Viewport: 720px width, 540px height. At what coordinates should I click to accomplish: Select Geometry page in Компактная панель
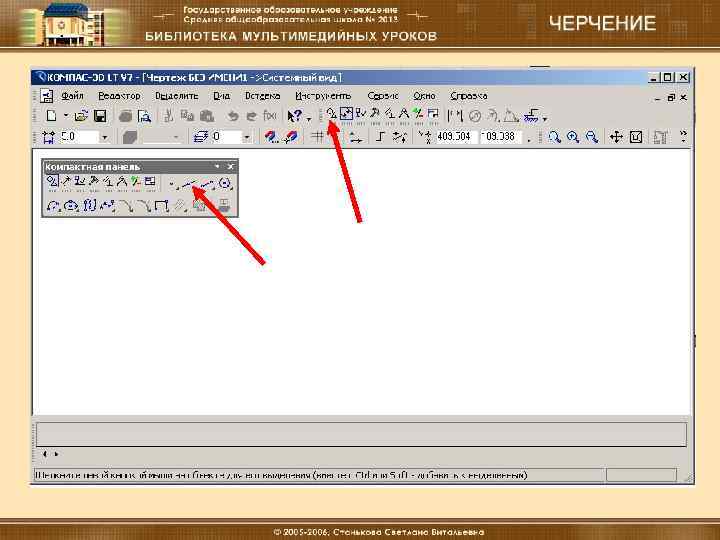[52, 183]
